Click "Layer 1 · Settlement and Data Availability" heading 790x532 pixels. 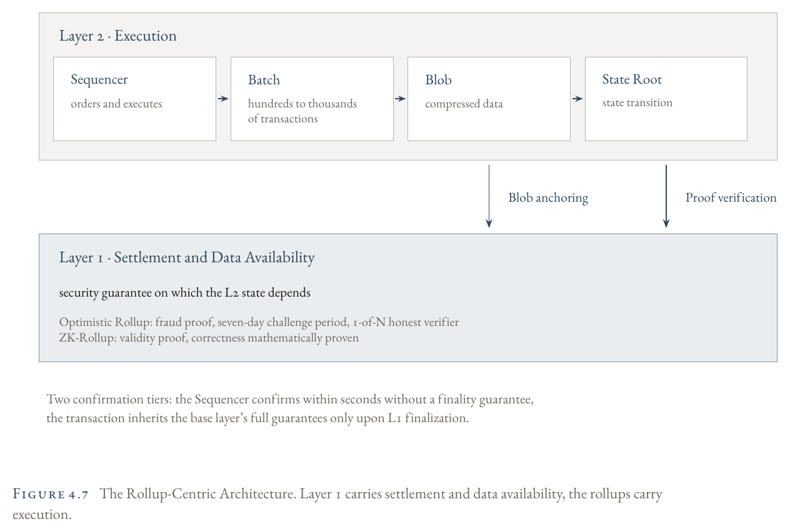pos(187,257)
